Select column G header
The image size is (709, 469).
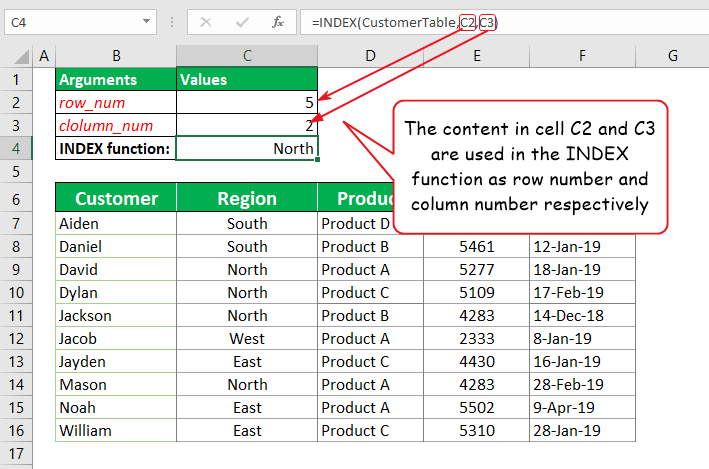click(x=672, y=56)
